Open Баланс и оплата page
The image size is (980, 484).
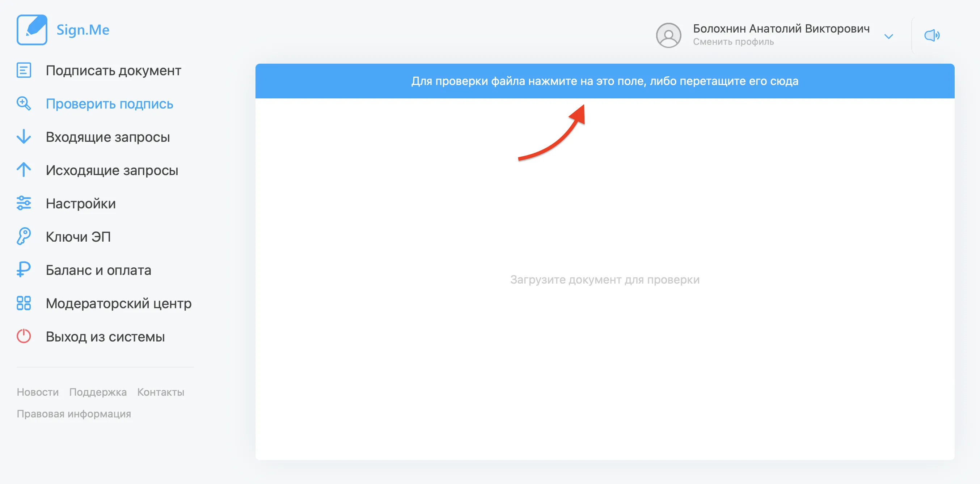[x=98, y=270]
